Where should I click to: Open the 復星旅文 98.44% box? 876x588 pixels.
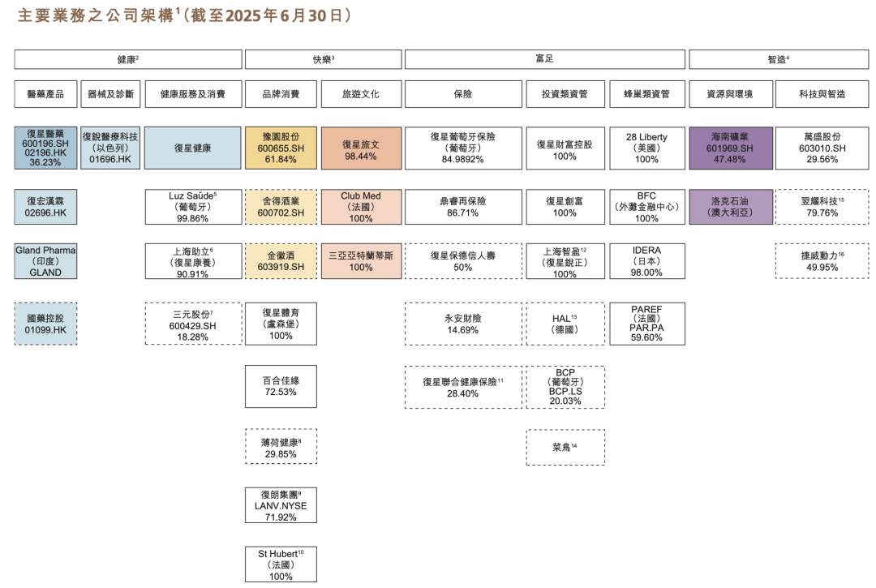tap(360, 148)
